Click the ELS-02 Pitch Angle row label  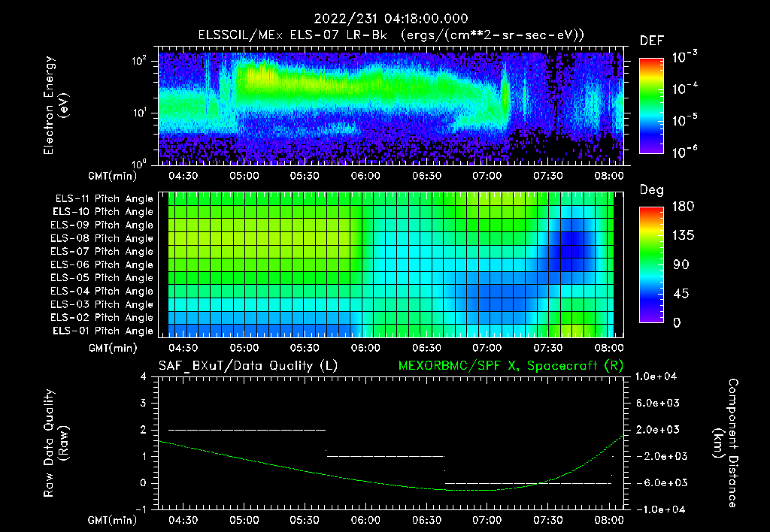tap(102, 318)
